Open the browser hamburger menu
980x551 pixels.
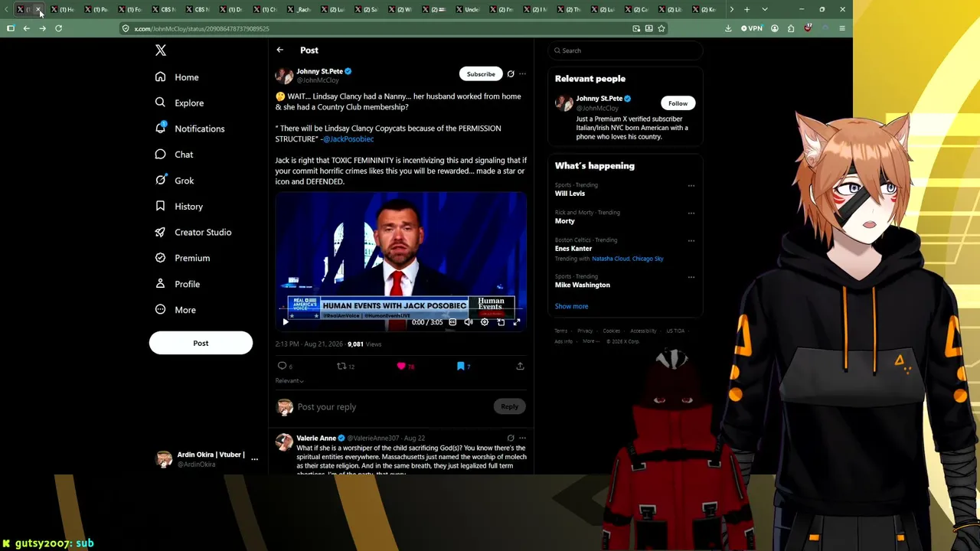pos(842,28)
